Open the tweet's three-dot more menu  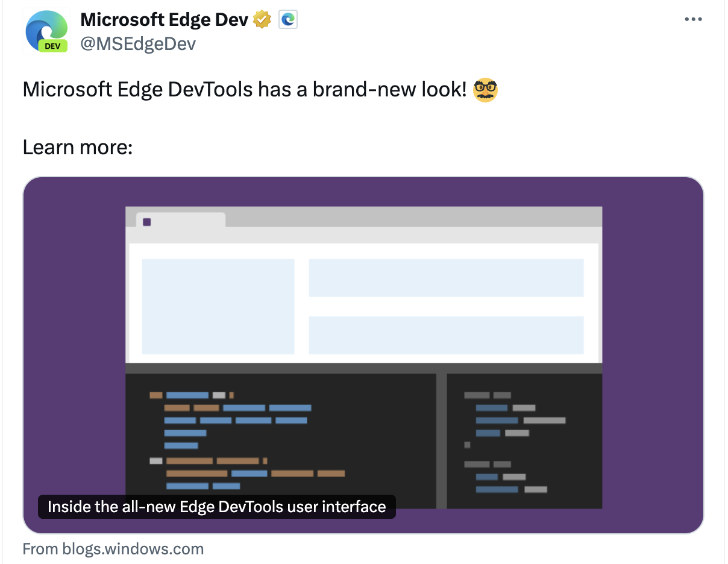(x=694, y=20)
